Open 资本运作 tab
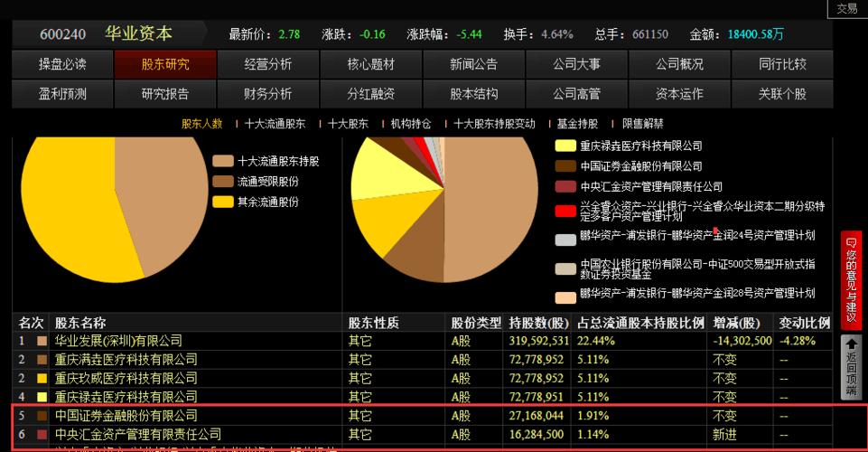Screen dimensions: 868x452 click(x=680, y=94)
